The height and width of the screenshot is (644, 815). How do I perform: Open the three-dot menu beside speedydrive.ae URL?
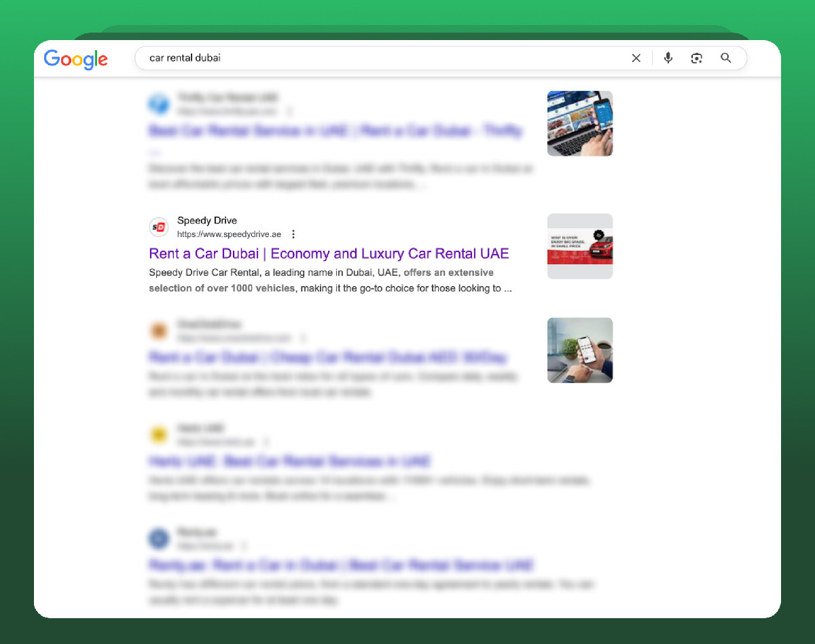pyautogui.click(x=293, y=234)
